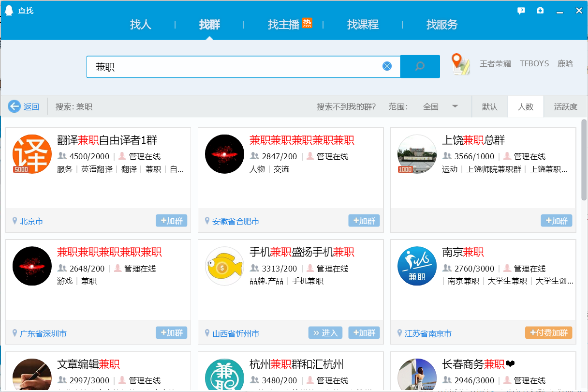Open the gold fish coin group avatar
This screenshot has width=588, height=392.
tap(224, 266)
